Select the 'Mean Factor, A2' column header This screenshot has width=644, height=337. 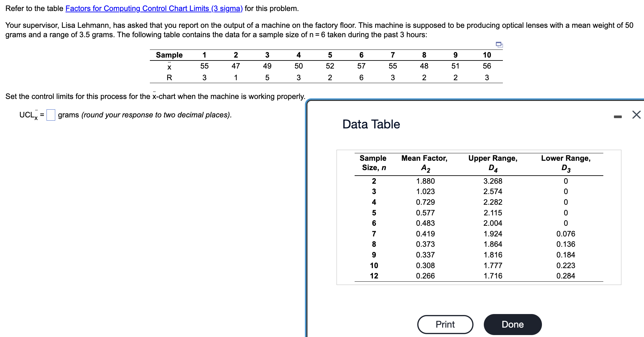click(424, 163)
